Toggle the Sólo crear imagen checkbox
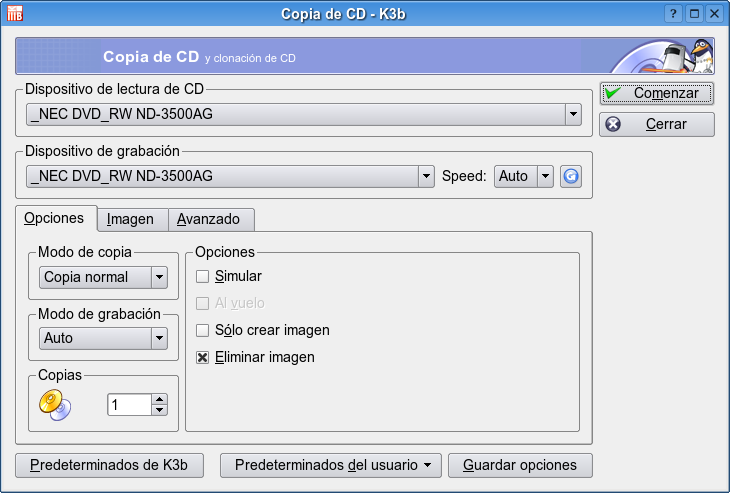Screen dimensions: 730x493 tap(203, 330)
